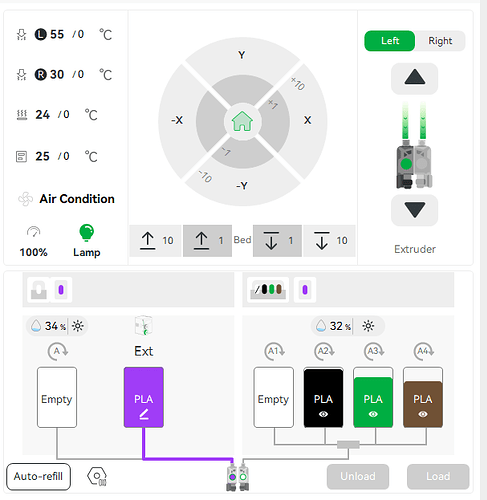This screenshot has width=487, height=500.
Task: Select the four-color AMS unit thumbnail
Action: [x=268, y=290]
